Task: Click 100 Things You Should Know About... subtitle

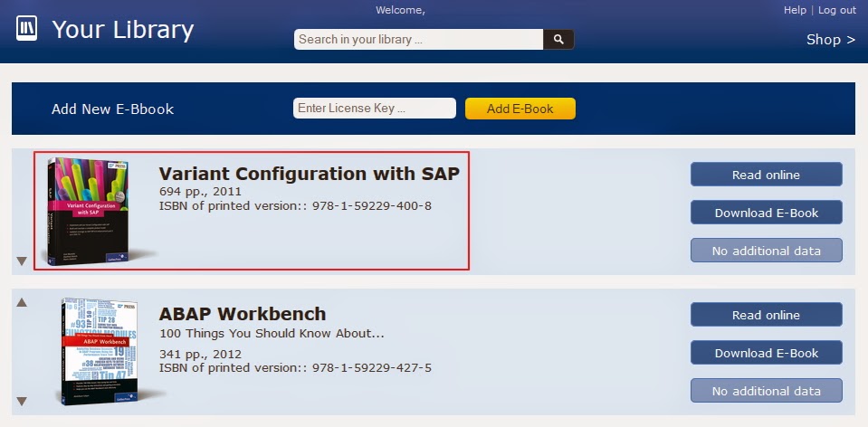Action: (x=272, y=334)
